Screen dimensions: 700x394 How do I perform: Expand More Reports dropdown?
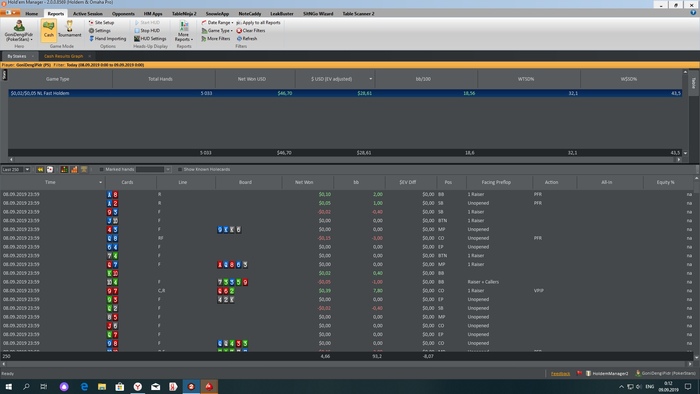[x=183, y=31]
